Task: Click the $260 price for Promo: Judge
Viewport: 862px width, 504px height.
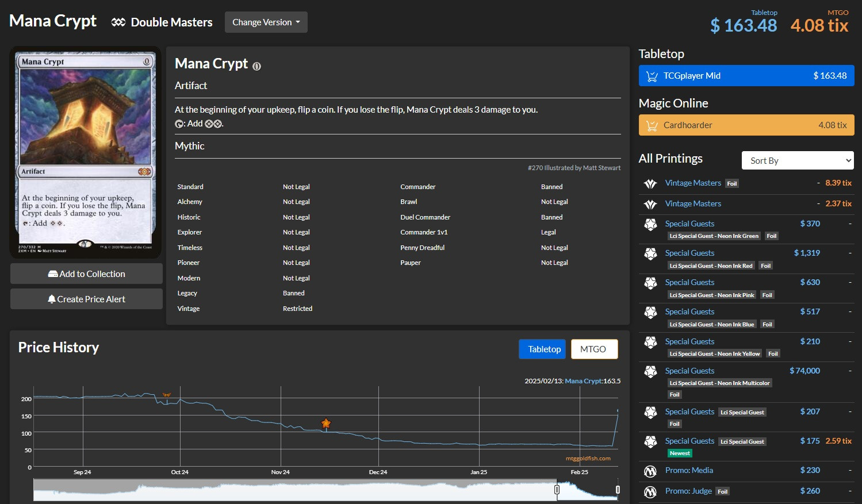Action: pos(810,491)
